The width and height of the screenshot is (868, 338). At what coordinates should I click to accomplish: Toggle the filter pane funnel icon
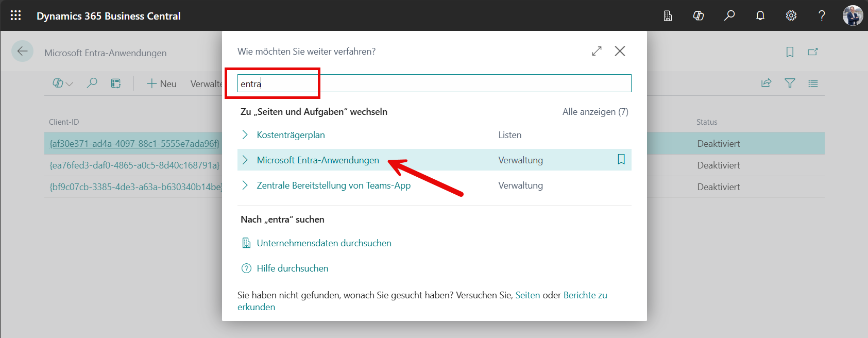[x=790, y=83]
